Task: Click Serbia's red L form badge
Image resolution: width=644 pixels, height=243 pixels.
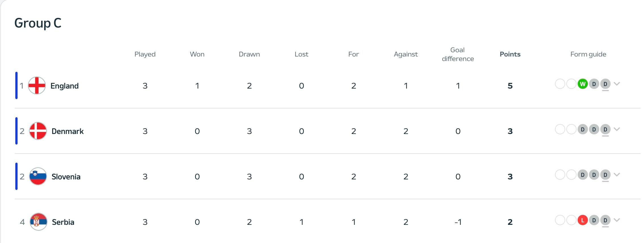Action: click(x=582, y=220)
